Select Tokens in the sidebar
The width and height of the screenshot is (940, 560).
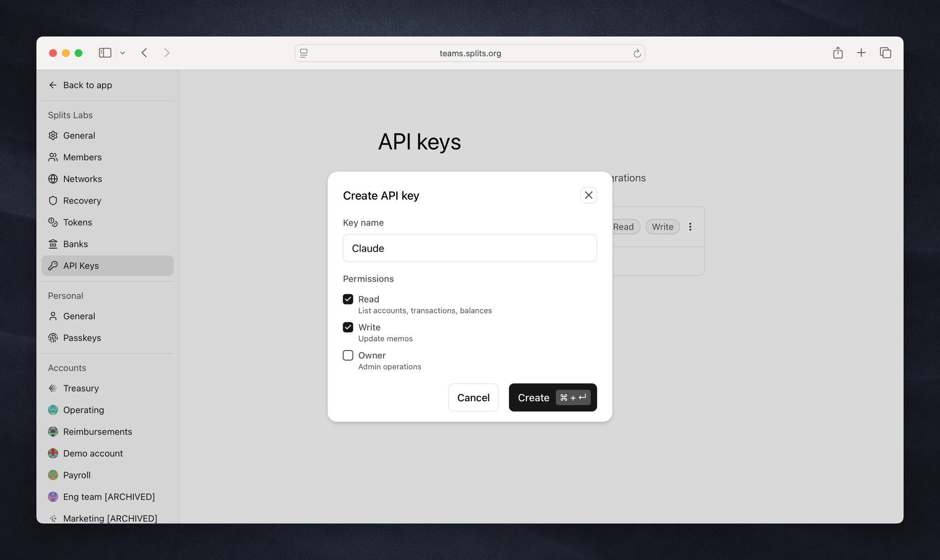(x=78, y=222)
